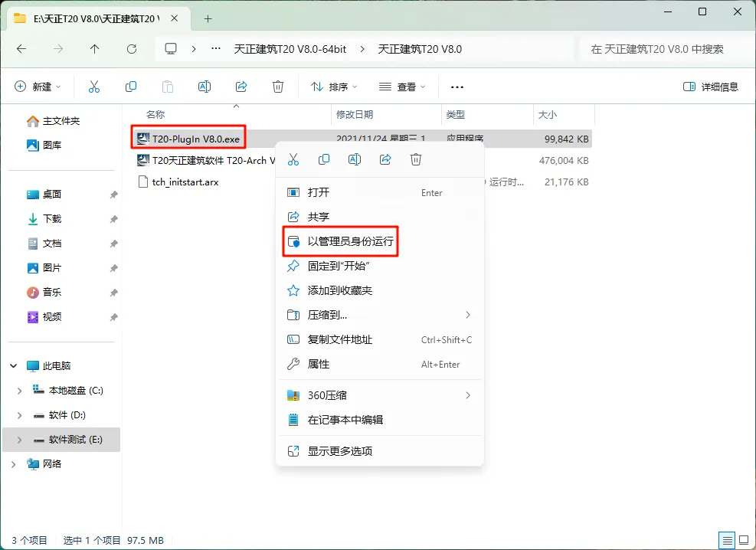
Task: Collapse the 此电脑 tree node
Action: point(14,366)
